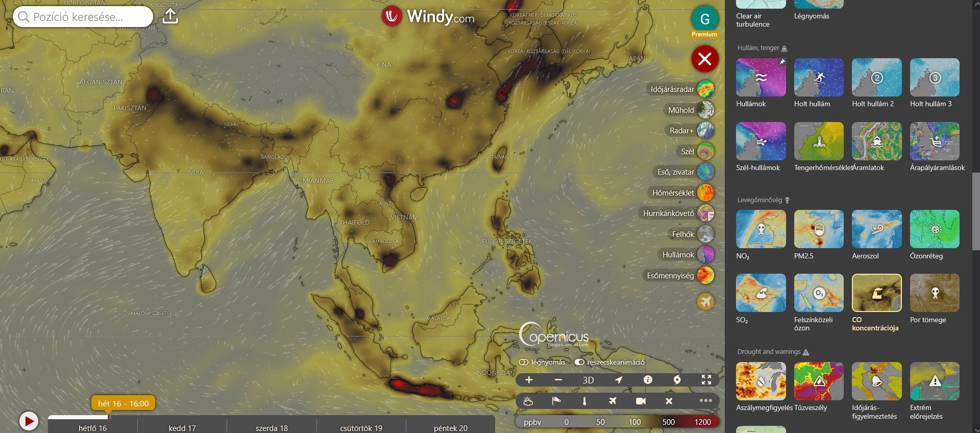The height and width of the screenshot is (433, 980).
Task: Disable the részecskeanimáció particle animation
Action: click(579, 362)
